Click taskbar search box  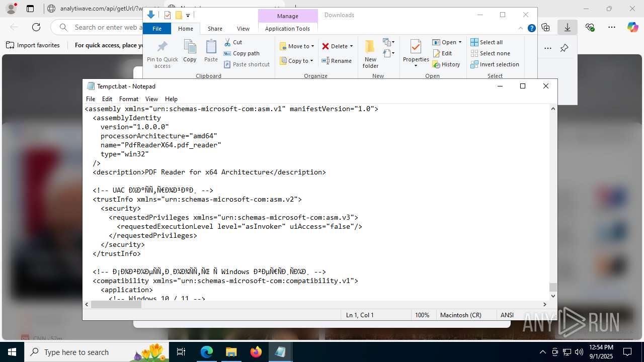tap(97, 352)
